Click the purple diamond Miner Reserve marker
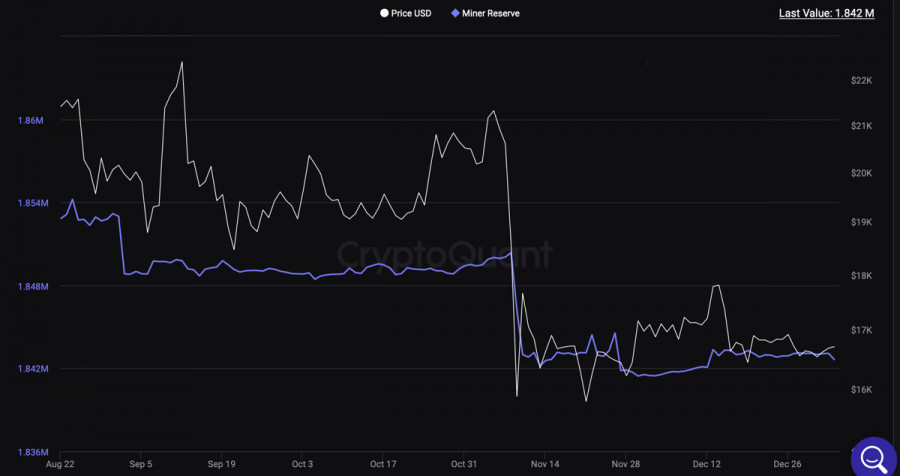The height and width of the screenshot is (476, 900). (x=455, y=13)
